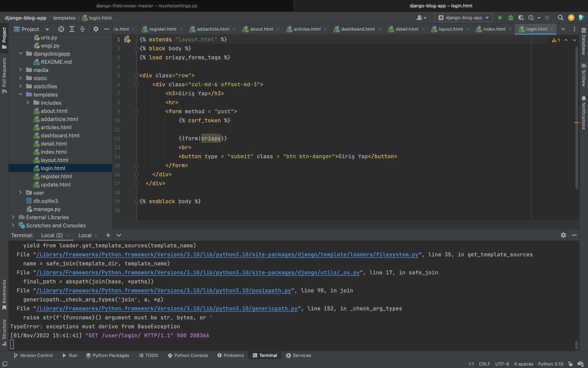The height and width of the screenshot is (368, 588).
Task: Open django-blog-app run configuration dropdown
Action: click(x=463, y=18)
